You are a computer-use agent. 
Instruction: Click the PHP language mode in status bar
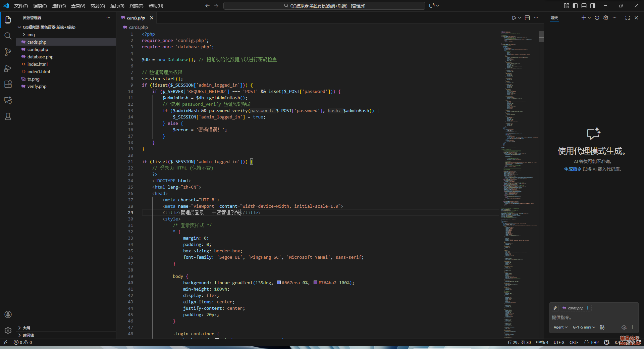point(595,342)
